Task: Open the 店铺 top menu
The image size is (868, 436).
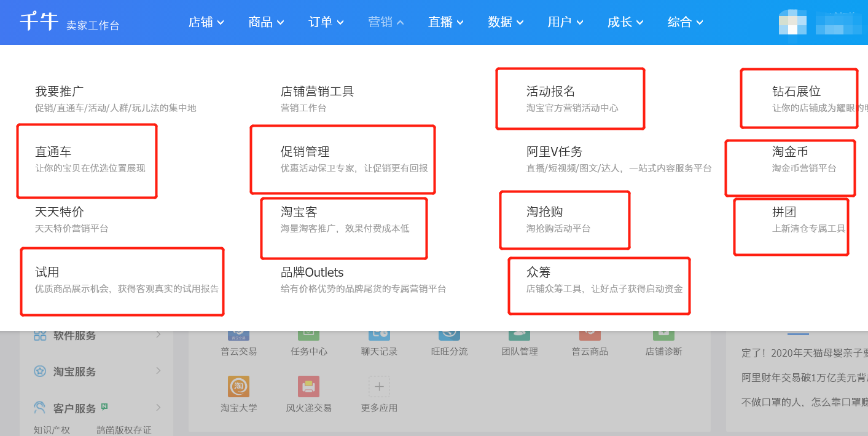Action: (x=206, y=22)
